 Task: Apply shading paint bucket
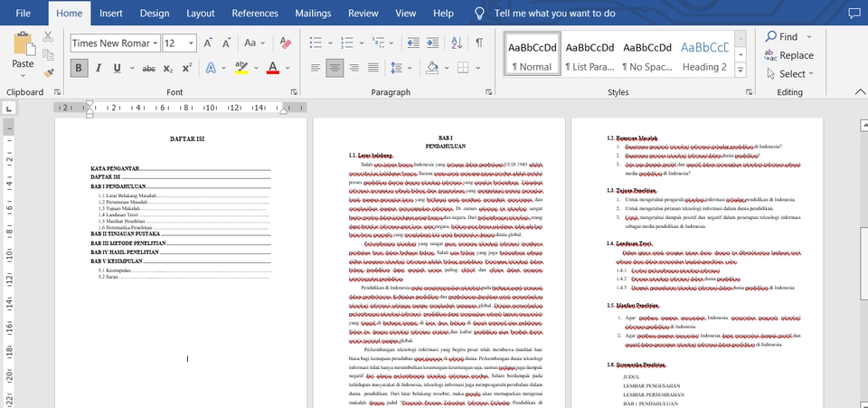(432, 68)
